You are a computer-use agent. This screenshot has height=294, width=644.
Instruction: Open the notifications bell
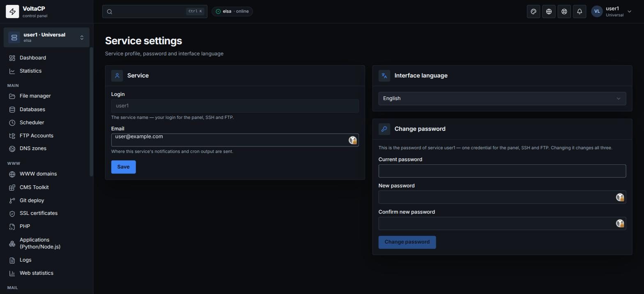click(x=580, y=11)
